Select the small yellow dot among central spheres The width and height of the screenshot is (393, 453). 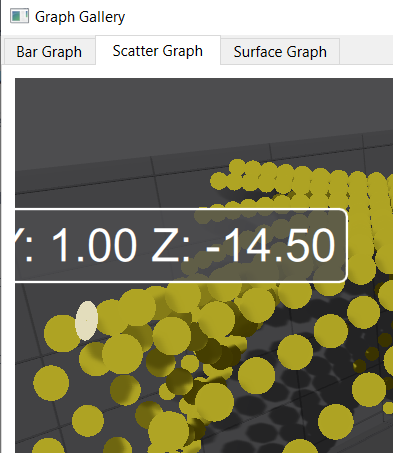tap(190, 363)
